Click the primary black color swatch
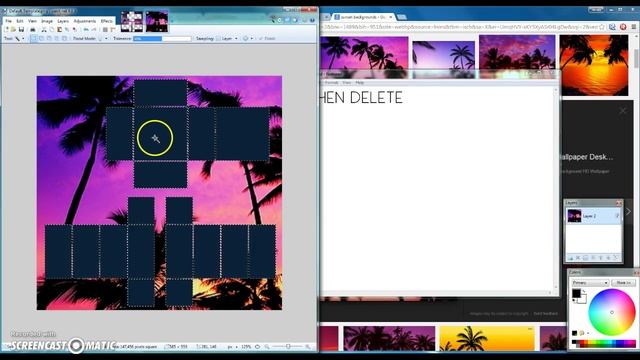Viewport: 640px width, 360px height. pyautogui.click(x=576, y=293)
